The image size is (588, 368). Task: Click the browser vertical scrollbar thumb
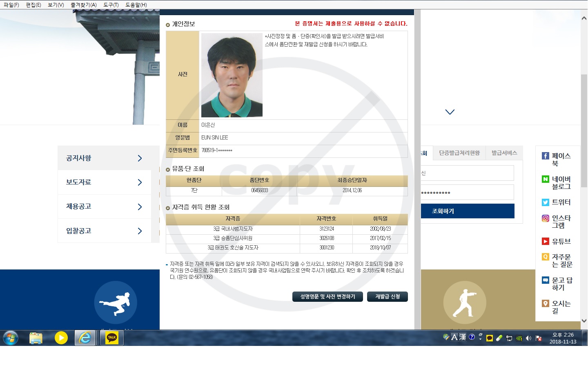[x=584, y=131]
